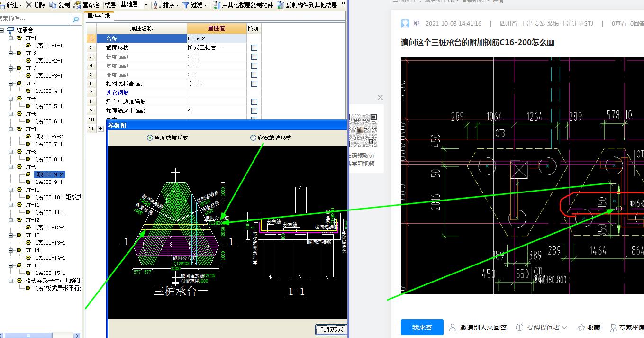The height and width of the screenshot is (338, 644).
Task: Click the 邀请别人来回答 person icon
Action: 453,328
